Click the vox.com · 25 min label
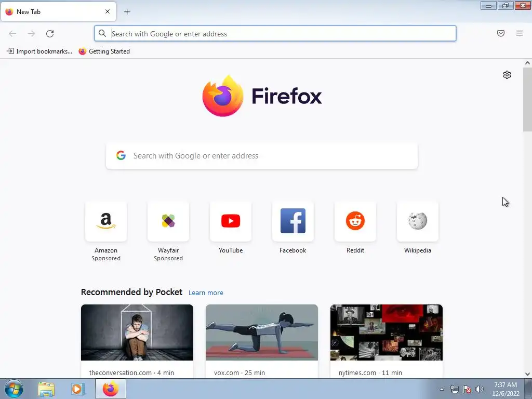Image resolution: width=532 pixels, height=399 pixels. 240,373
